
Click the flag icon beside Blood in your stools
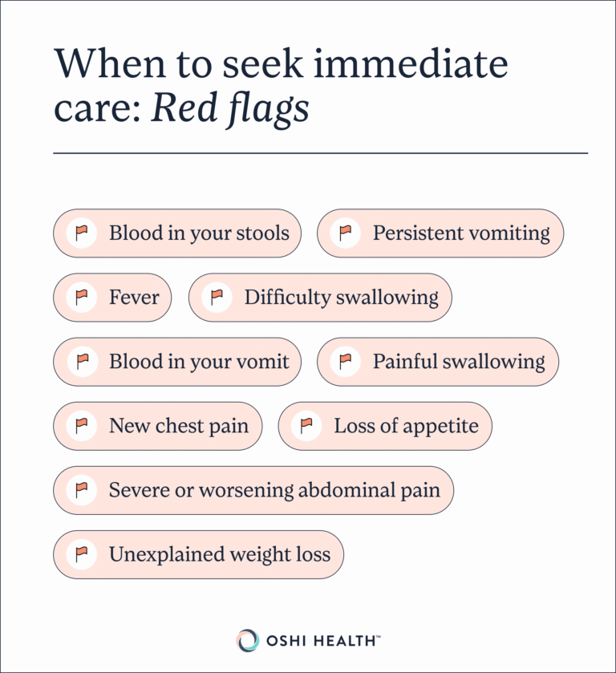pyautogui.click(x=82, y=233)
